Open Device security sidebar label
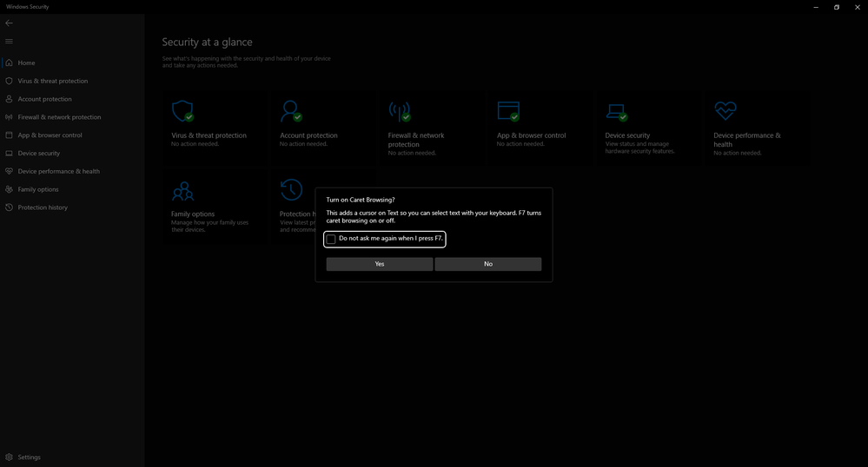This screenshot has height=467, width=868. [x=39, y=154]
